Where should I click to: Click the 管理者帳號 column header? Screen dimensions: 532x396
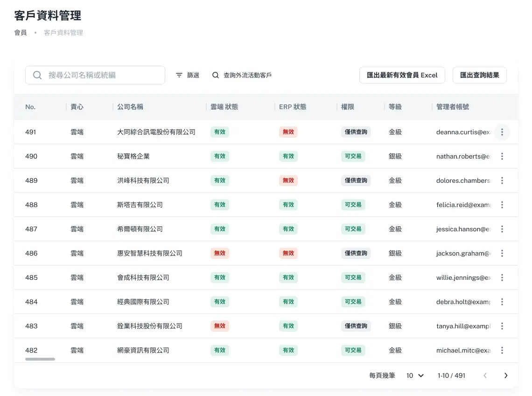tap(453, 107)
